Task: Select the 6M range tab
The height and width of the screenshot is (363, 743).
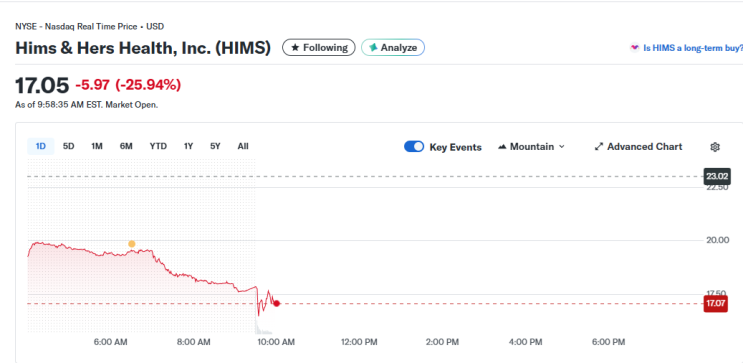Action: click(x=126, y=146)
